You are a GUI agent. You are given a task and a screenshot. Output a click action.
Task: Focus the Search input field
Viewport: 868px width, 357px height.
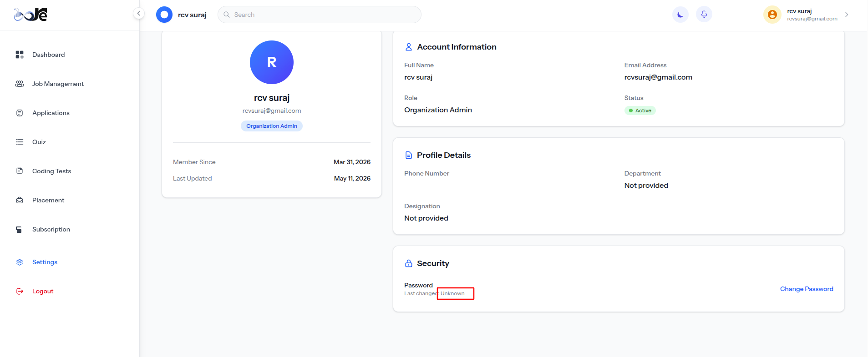click(320, 15)
